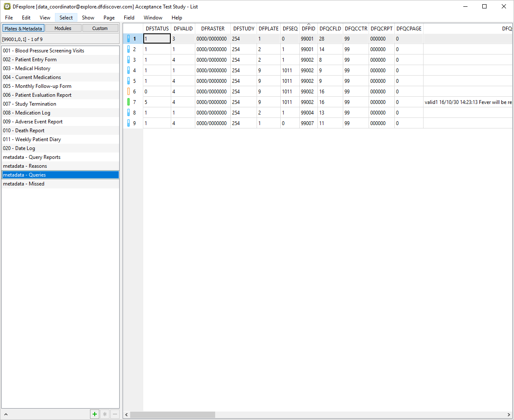Click the right arrow of horizontal scrollbar
The width and height of the screenshot is (514, 420).
coord(509,415)
